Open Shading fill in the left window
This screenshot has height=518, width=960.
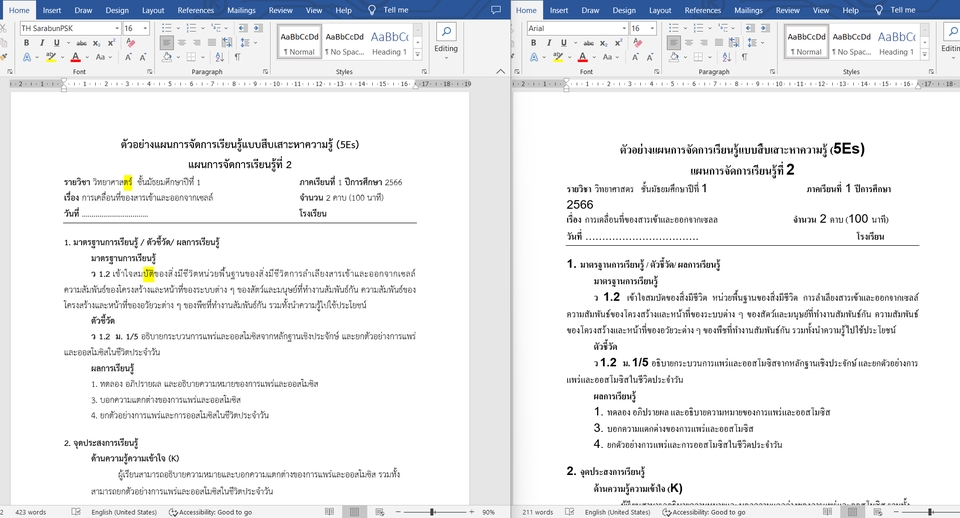(x=167, y=57)
